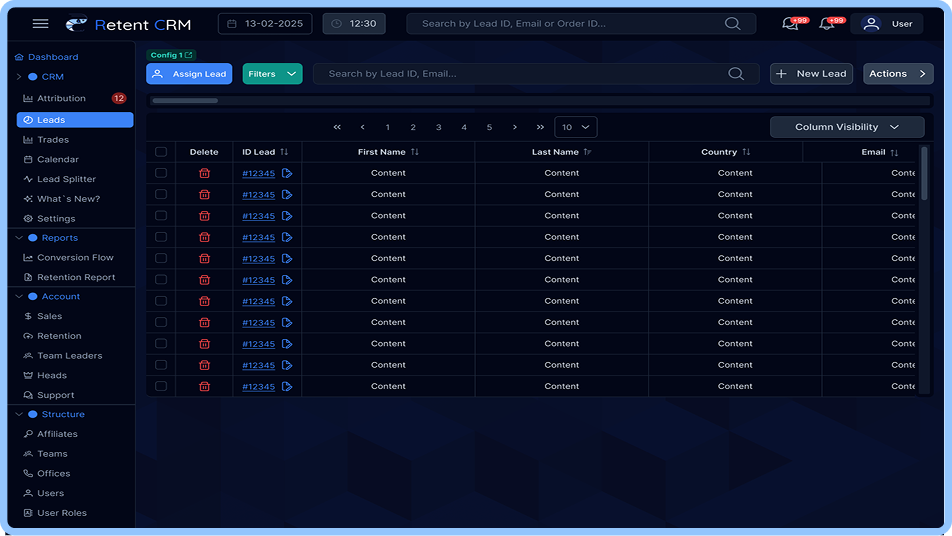Click the magnifier in the top search bar
The image size is (952, 536).
click(733, 24)
